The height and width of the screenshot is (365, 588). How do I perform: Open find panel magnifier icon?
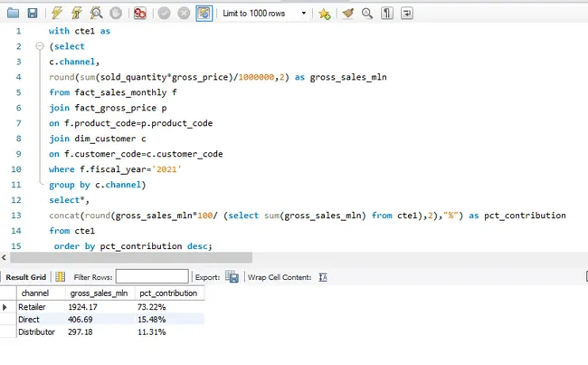coord(367,14)
